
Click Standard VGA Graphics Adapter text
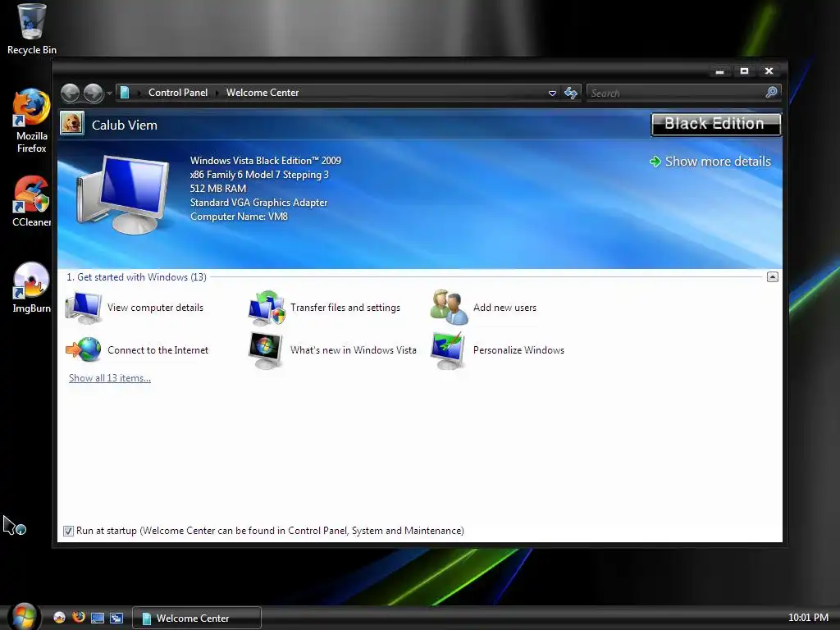[258, 203]
